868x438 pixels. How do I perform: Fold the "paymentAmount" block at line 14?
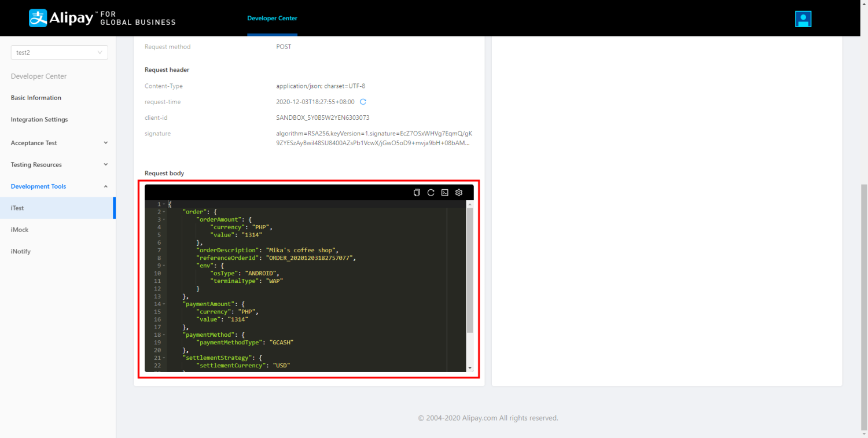tap(164, 304)
